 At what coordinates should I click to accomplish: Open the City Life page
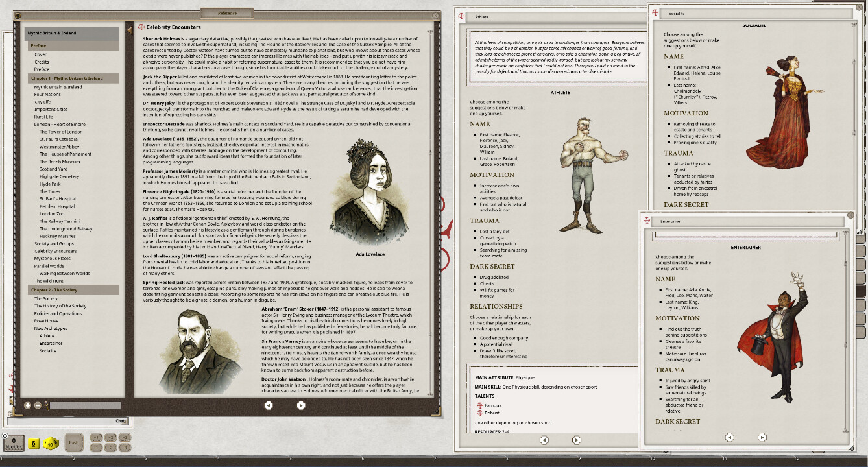click(42, 102)
